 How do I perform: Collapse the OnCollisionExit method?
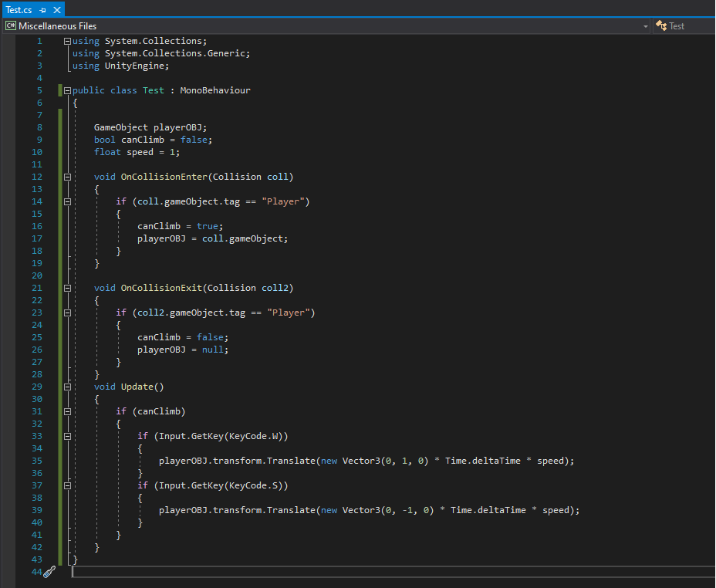(x=67, y=288)
